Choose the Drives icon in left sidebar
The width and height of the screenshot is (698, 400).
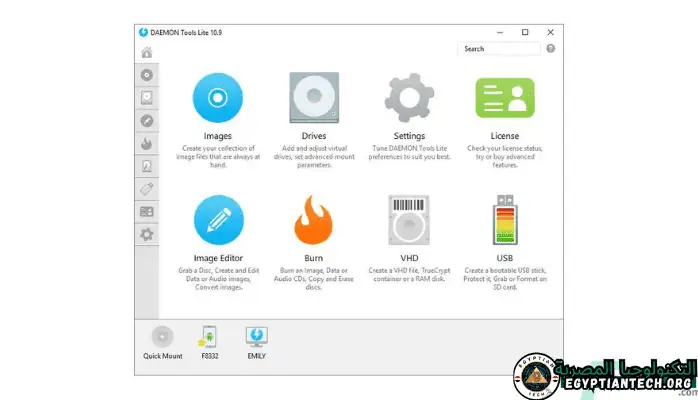[147, 98]
